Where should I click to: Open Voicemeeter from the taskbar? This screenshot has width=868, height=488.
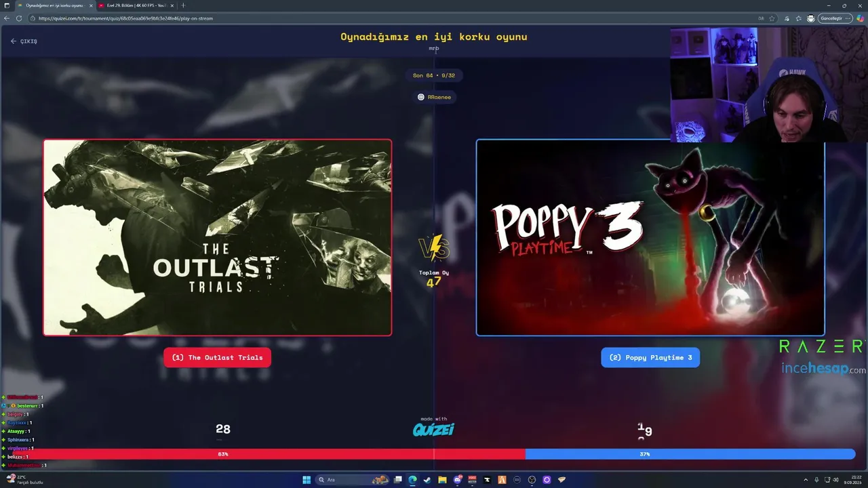(473, 480)
